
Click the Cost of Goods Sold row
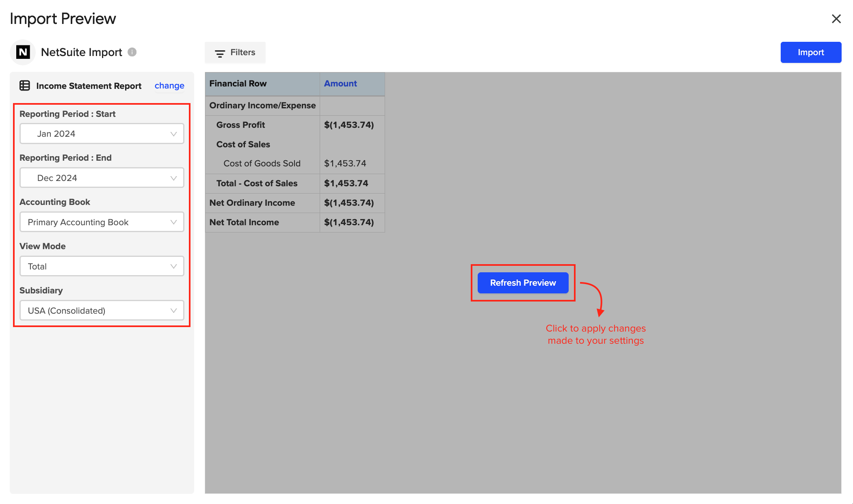295,164
